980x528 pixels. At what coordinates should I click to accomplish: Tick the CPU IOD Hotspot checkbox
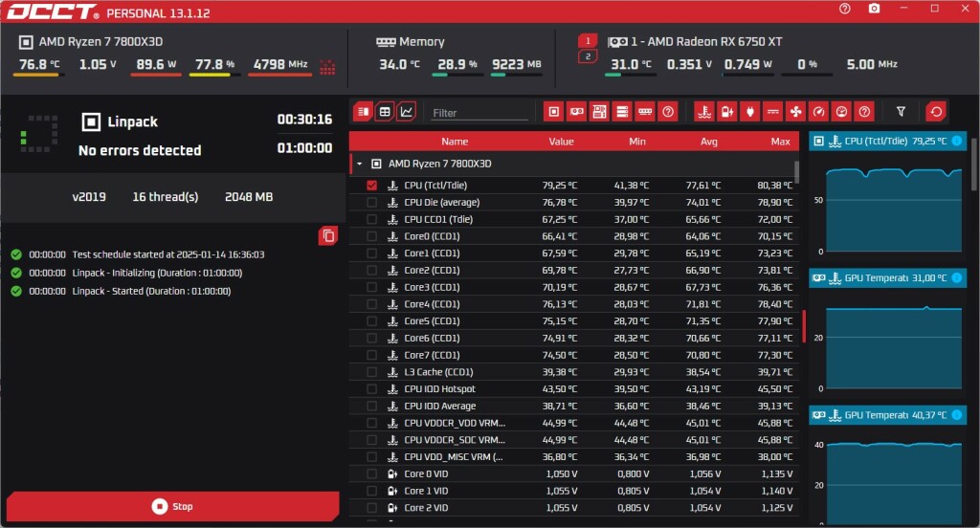(372, 388)
